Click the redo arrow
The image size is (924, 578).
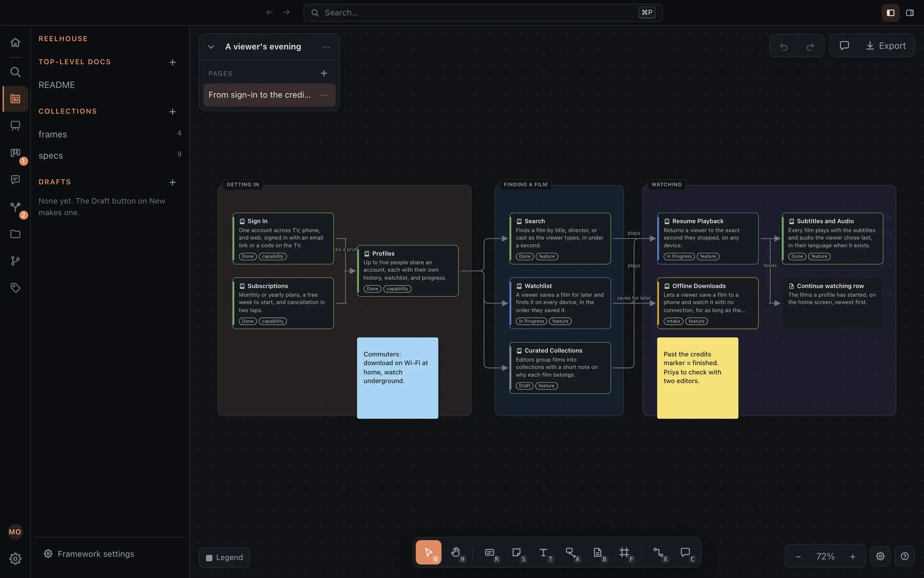click(x=810, y=46)
